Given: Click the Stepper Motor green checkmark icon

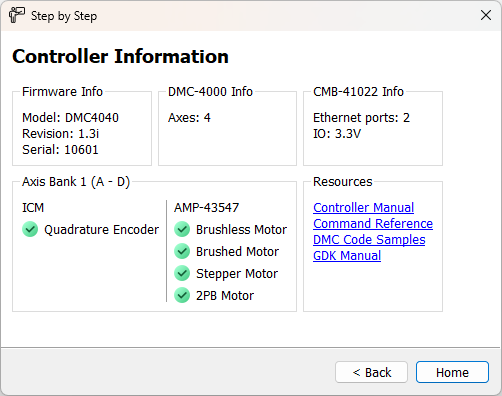Looking at the screenshot, I should 182,273.
